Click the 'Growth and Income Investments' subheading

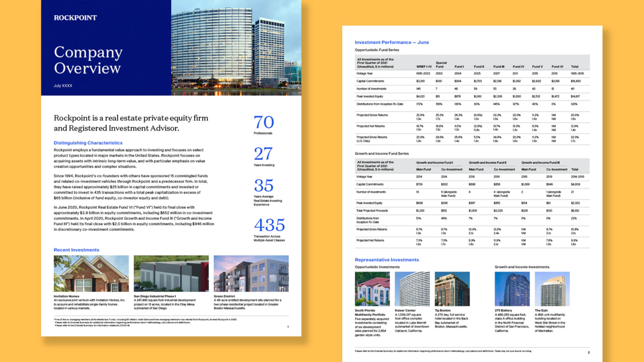point(522,267)
